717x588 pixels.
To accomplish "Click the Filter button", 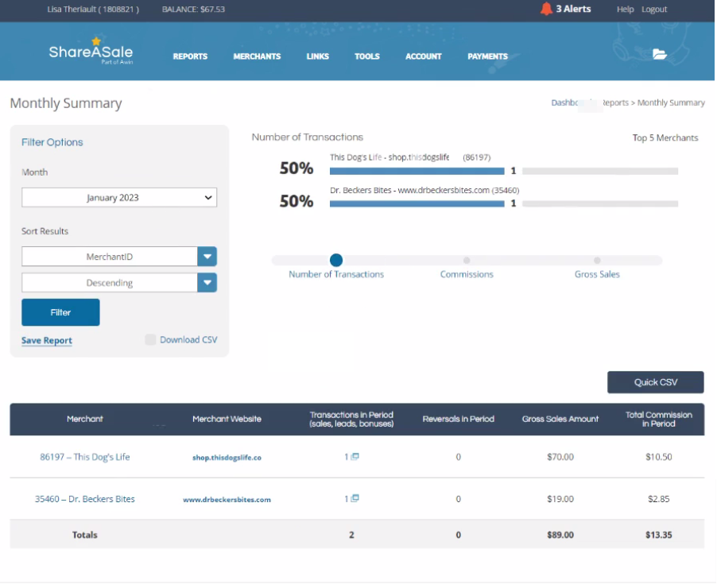I will click(x=60, y=312).
